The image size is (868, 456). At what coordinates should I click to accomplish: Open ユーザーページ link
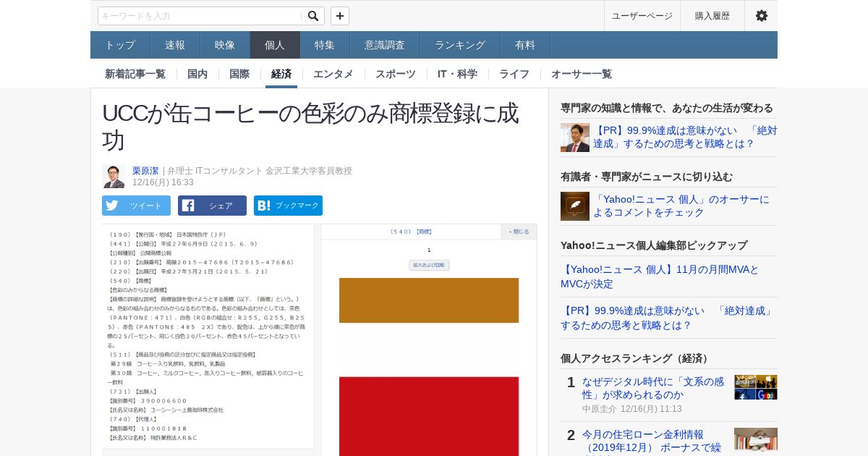click(642, 16)
